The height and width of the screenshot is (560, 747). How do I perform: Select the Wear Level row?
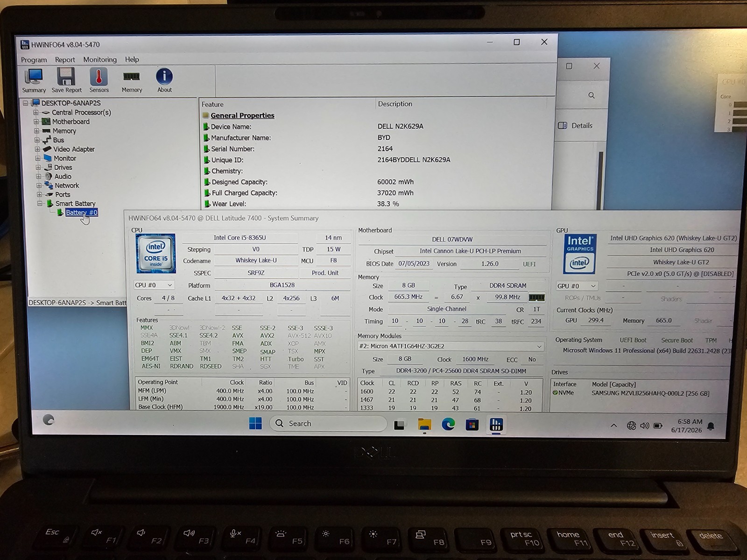[376, 204]
